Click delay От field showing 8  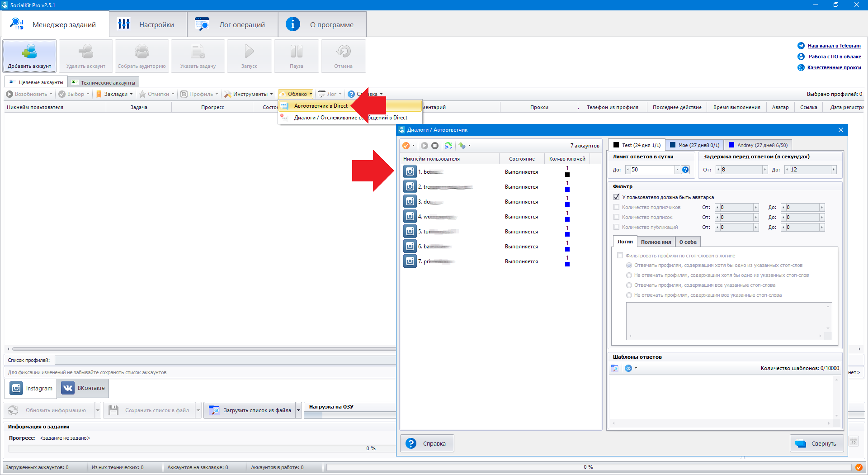tap(741, 170)
